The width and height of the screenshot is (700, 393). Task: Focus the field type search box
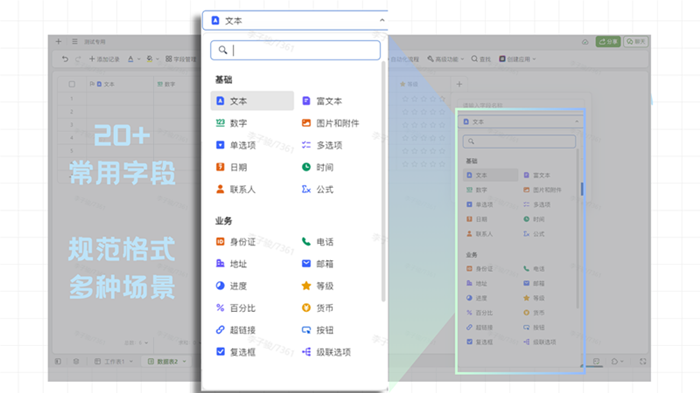click(x=296, y=50)
